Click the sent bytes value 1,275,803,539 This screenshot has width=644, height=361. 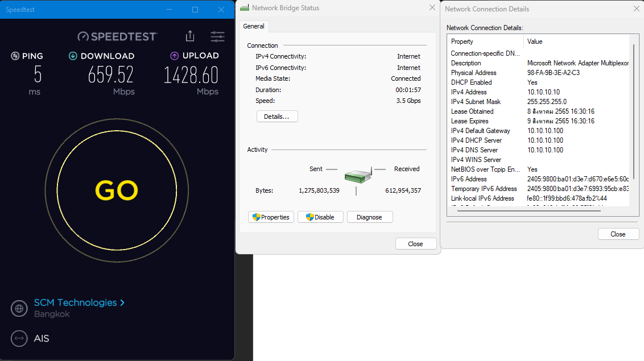click(319, 190)
